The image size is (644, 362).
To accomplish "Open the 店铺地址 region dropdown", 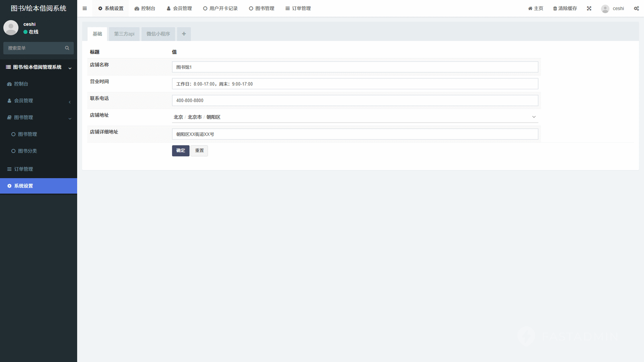I will click(x=355, y=117).
